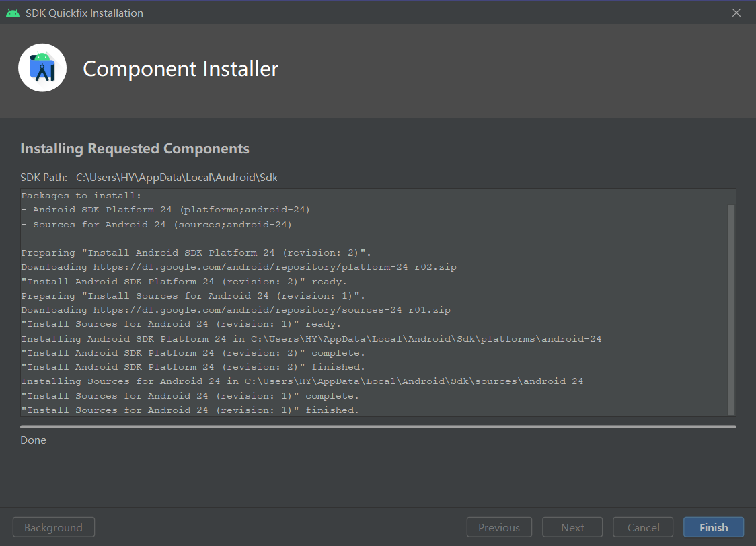Viewport: 756px width, 546px height.
Task: Click the SDK Path value text
Action: [x=177, y=178]
